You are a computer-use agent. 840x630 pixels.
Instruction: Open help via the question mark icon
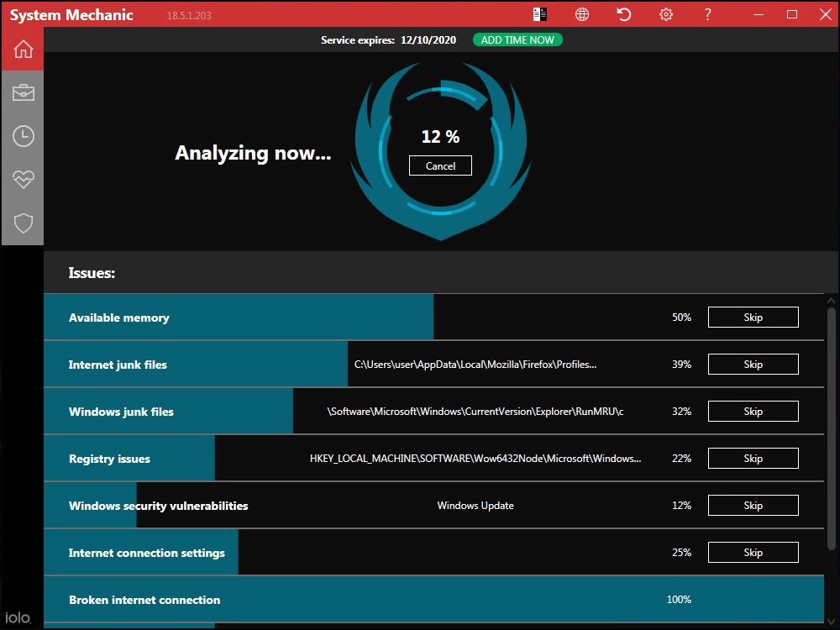(x=707, y=14)
